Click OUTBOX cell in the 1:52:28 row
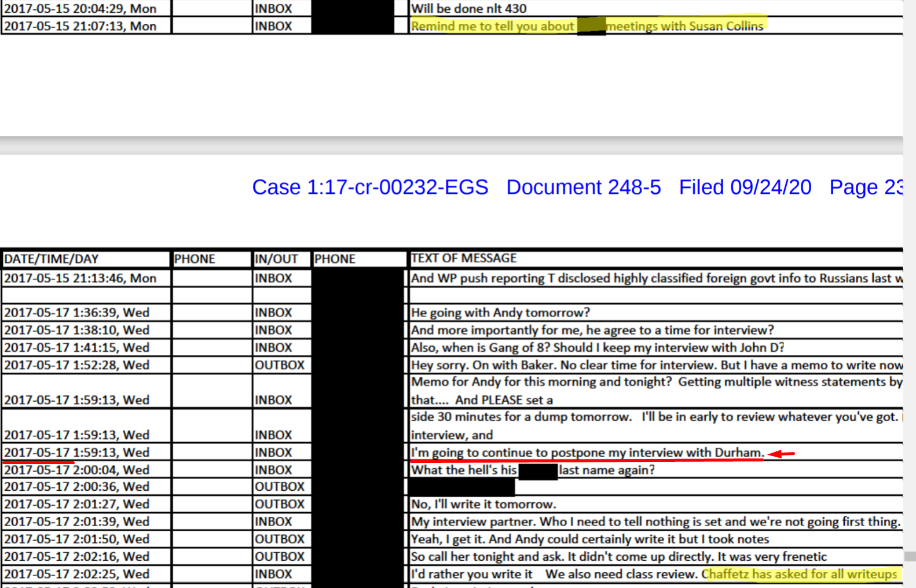Screen dimensions: 916x588 tap(280, 365)
